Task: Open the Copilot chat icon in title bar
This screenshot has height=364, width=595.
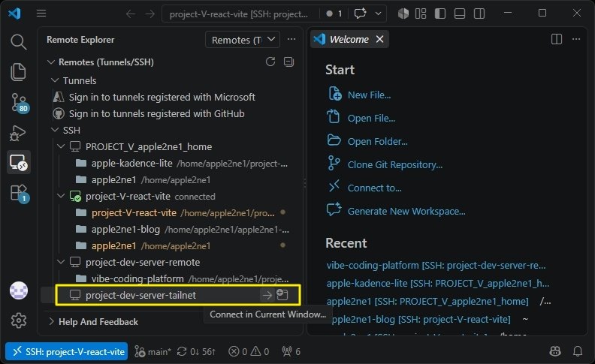Action: tap(360, 14)
